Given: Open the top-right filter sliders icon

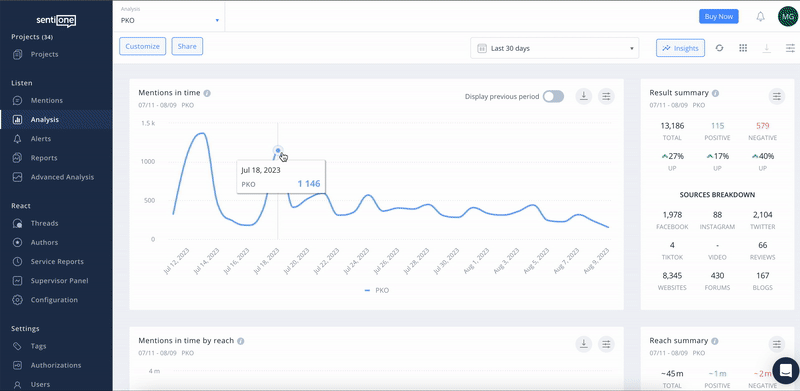Looking at the screenshot, I should (790, 48).
